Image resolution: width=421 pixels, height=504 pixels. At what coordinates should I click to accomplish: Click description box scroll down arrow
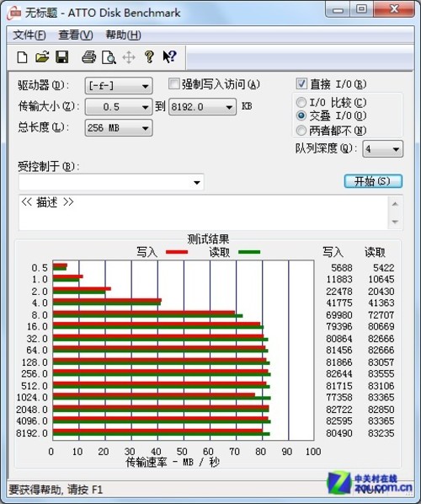tap(395, 222)
